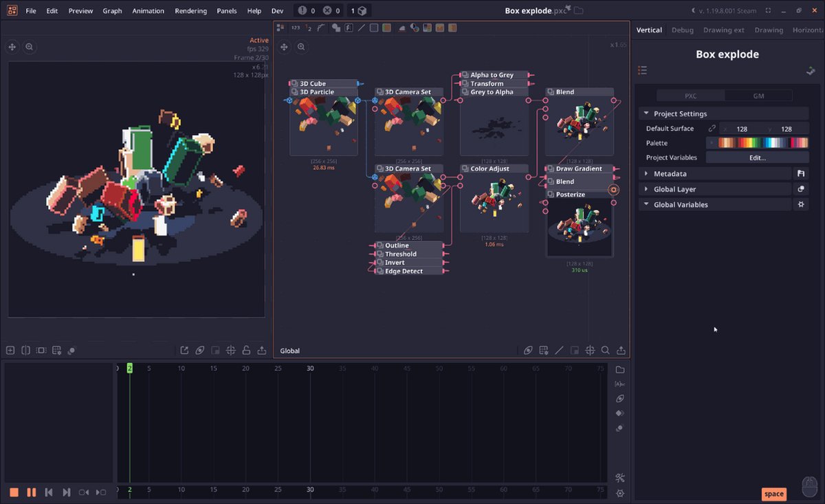The width and height of the screenshot is (825, 504).
Task: Click the folder icon beside timeline
Action: (x=620, y=369)
